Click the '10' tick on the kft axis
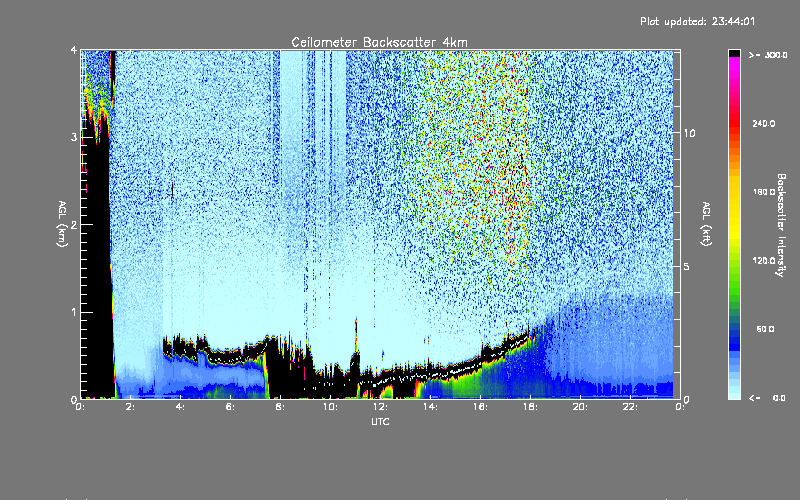This screenshot has height=500, width=800. click(689, 133)
